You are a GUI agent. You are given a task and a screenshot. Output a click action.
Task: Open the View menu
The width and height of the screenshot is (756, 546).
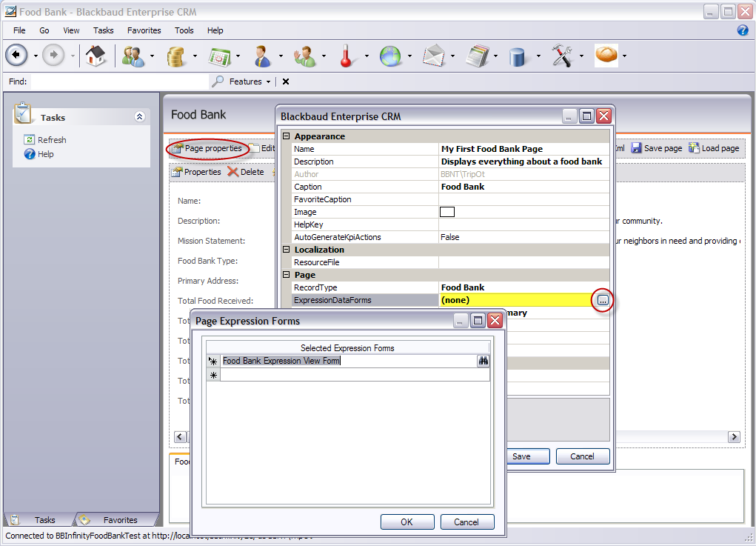tap(71, 30)
